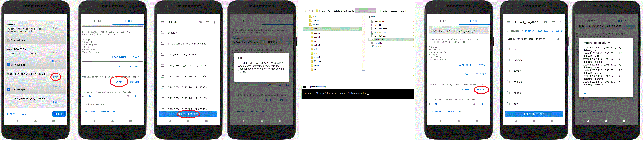Viewport: 644px width, 144px height.
Task: Click the Eingabeaufforderung window icon
Action: click(305, 87)
